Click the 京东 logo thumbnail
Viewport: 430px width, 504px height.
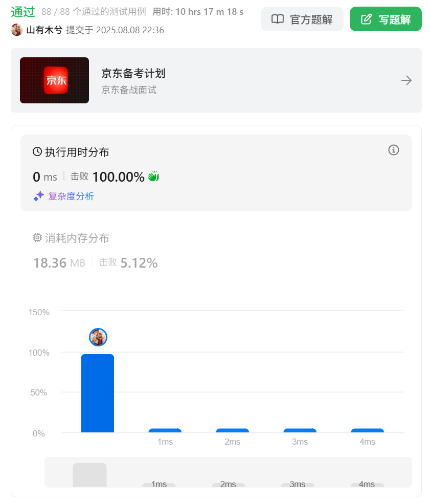tap(54, 80)
